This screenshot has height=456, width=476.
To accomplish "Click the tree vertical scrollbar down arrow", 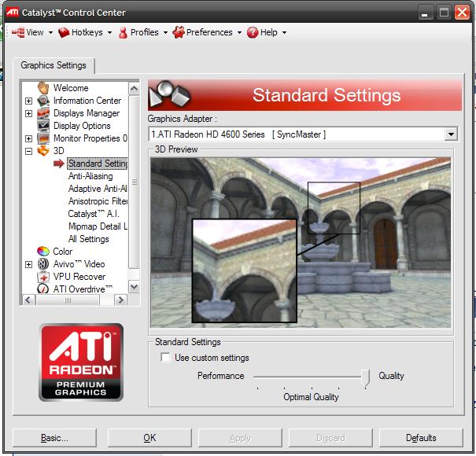I will pyautogui.click(x=134, y=286).
